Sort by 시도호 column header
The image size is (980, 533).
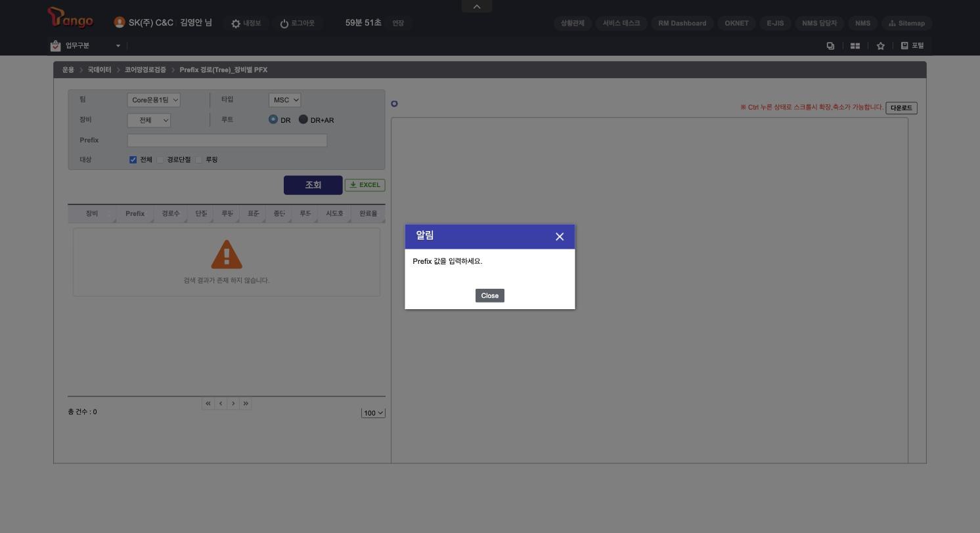point(334,213)
